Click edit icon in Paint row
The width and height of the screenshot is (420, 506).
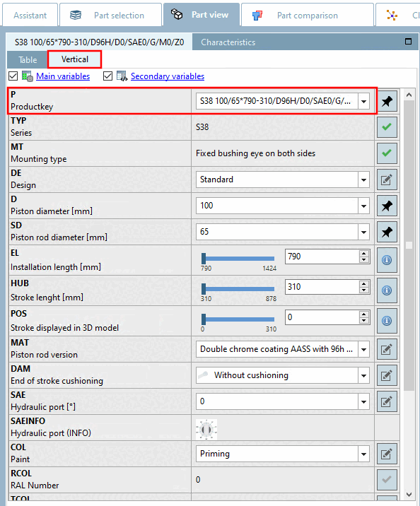pyautogui.click(x=387, y=454)
